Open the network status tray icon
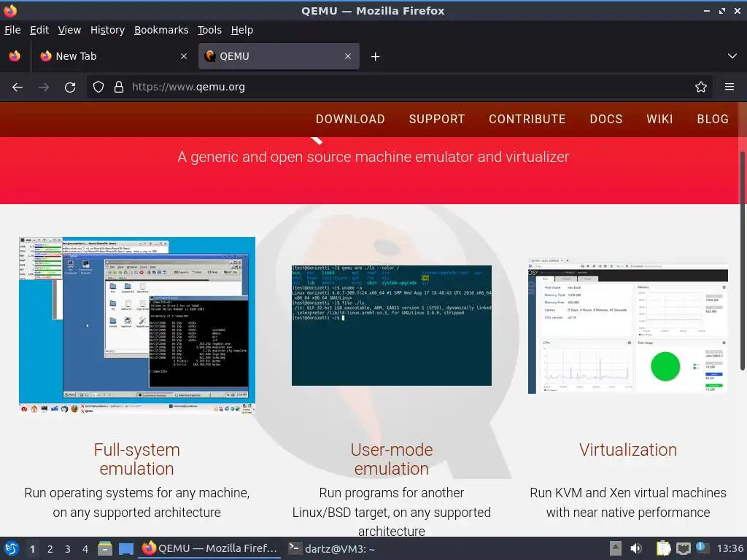This screenshot has height=560, width=747. point(683,548)
